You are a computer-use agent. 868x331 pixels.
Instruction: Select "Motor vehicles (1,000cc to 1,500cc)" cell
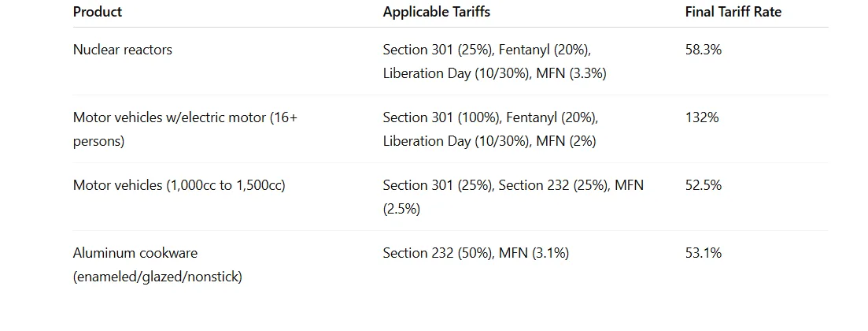[179, 185]
